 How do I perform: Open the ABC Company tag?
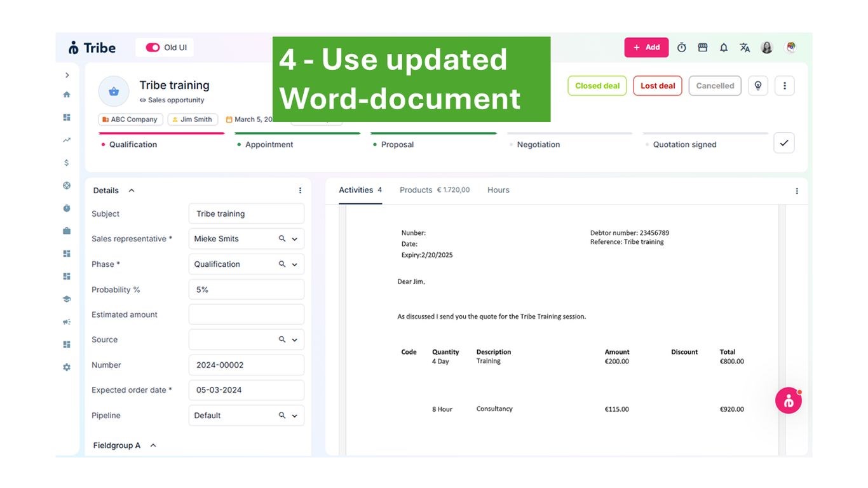pyautogui.click(x=130, y=119)
